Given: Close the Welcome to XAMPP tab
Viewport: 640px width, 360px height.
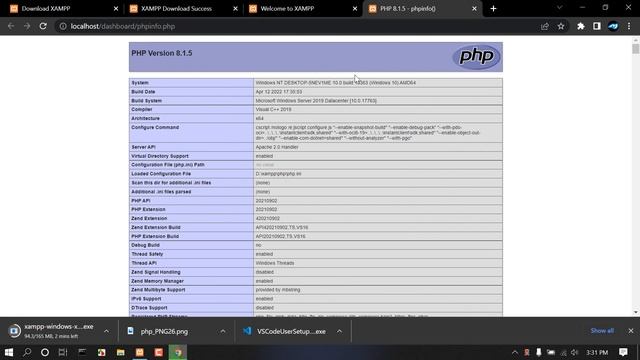Looking at the screenshot, I should click(x=355, y=9).
